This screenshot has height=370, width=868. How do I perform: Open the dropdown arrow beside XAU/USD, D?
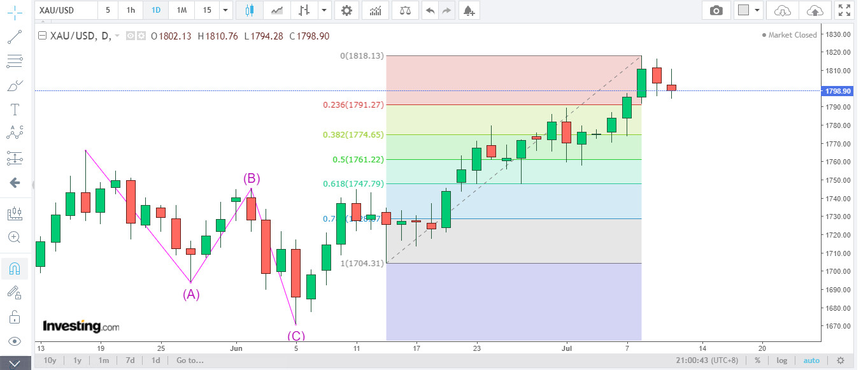pyautogui.click(x=117, y=37)
